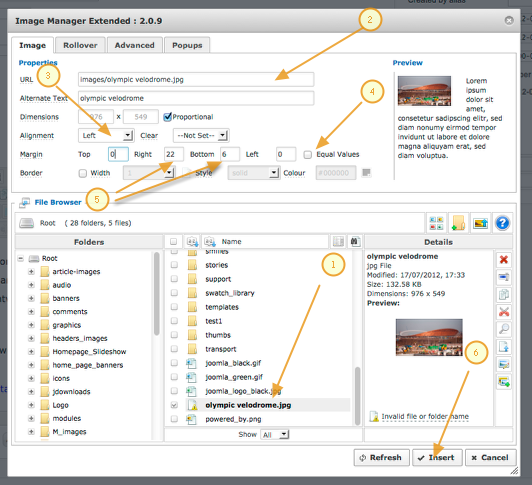Open the colour picker next to Colour field
532x485 pixels.
[x=366, y=173]
